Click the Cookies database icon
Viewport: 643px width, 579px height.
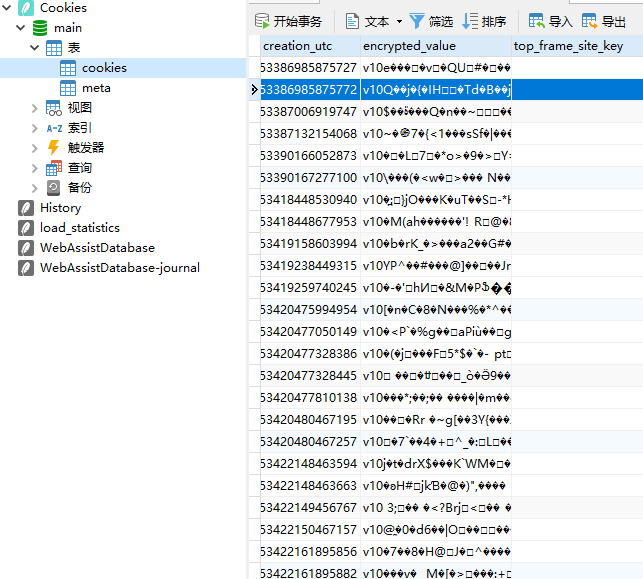pos(26,8)
